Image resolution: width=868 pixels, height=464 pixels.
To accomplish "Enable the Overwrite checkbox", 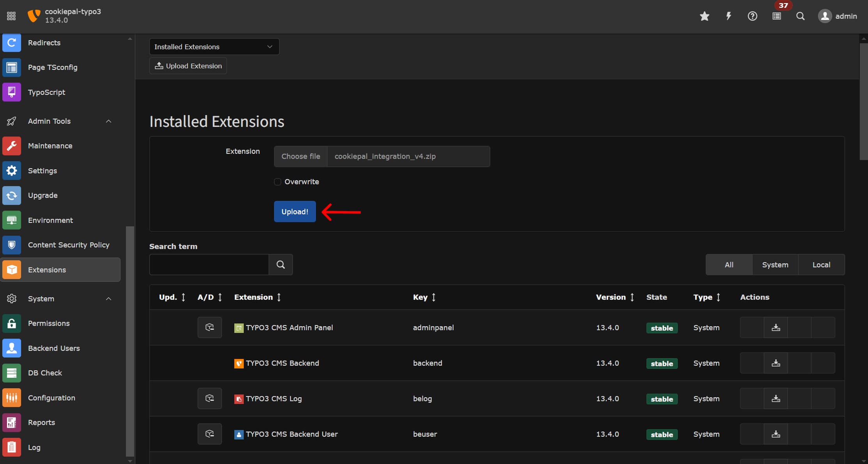I will (278, 182).
